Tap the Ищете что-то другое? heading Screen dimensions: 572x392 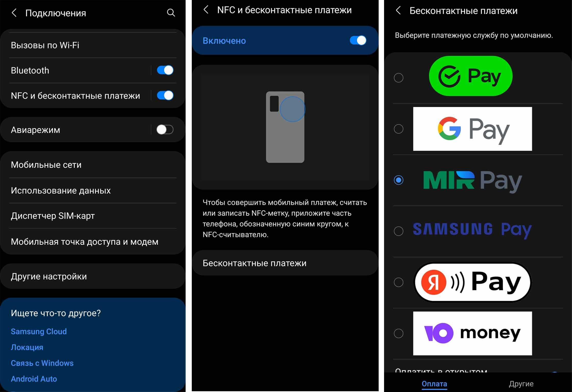pos(56,313)
